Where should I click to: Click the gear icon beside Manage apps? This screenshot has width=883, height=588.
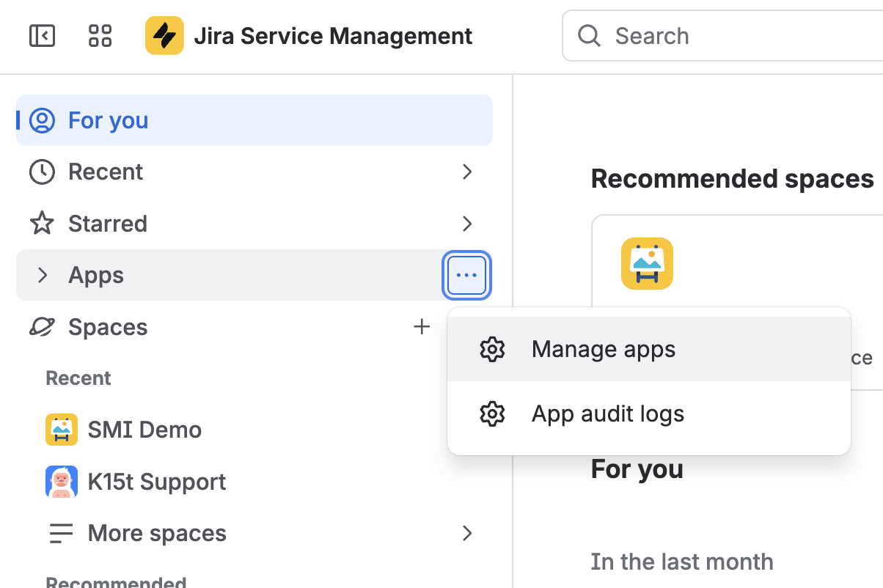tap(492, 349)
